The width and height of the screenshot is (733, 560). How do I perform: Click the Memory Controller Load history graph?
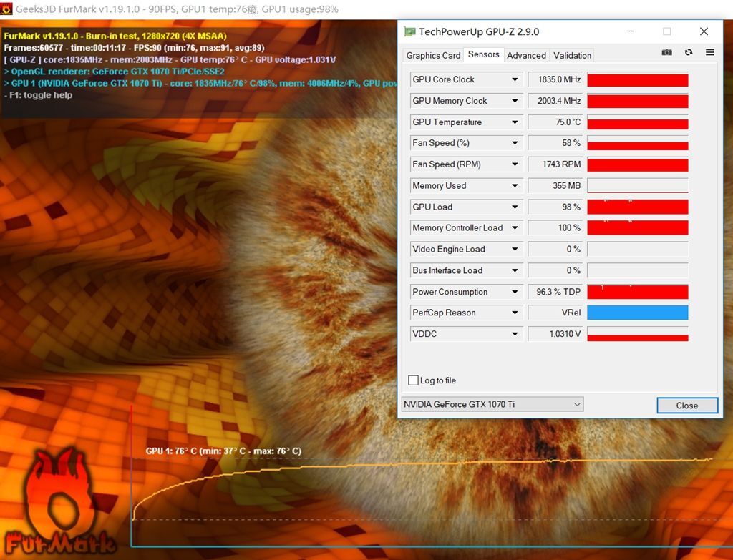[x=638, y=228]
